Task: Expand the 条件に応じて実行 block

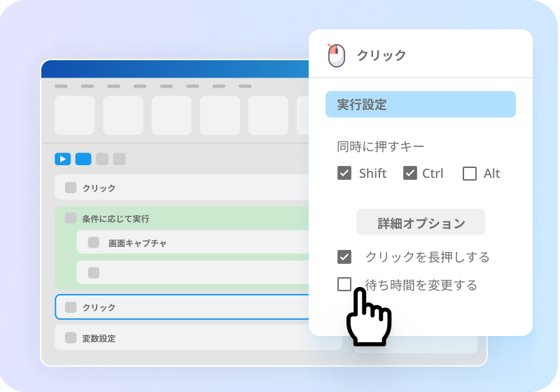Action: click(x=182, y=218)
